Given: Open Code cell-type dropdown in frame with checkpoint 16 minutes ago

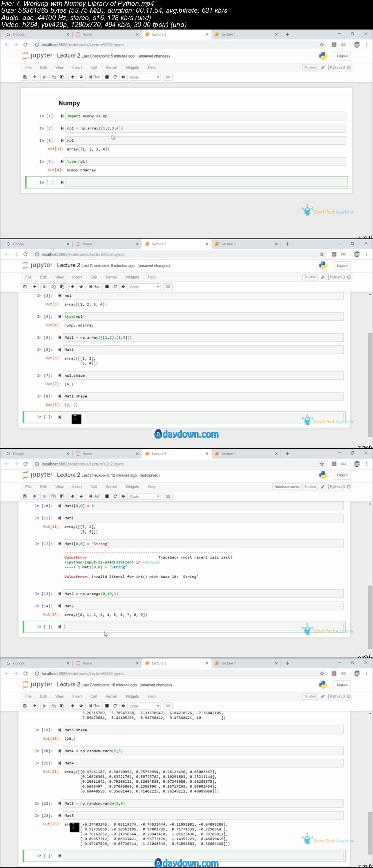Looking at the screenshot, I should (145, 706).
